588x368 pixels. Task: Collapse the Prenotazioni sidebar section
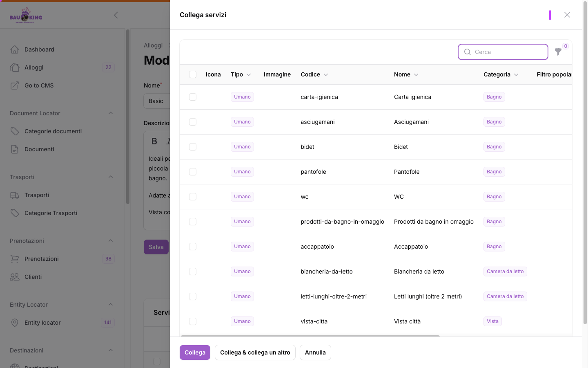pos(111,241)
